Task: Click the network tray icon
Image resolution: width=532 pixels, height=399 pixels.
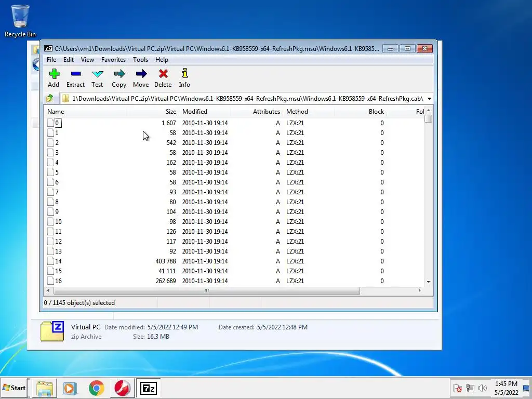Action: click(x=470, y=388)
